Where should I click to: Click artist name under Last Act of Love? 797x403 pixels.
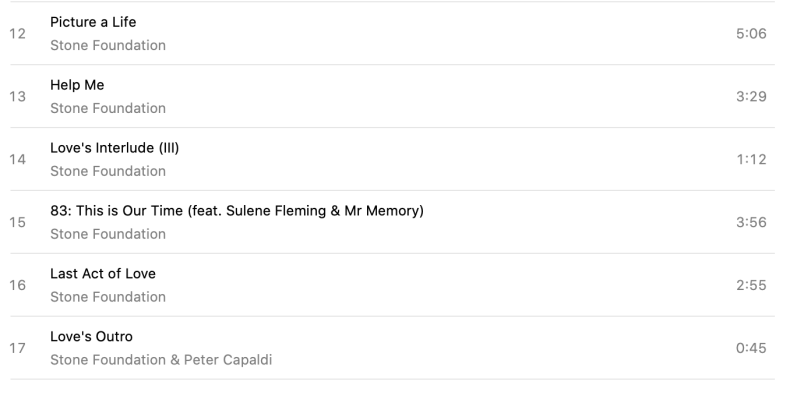[x=108, y=297]
